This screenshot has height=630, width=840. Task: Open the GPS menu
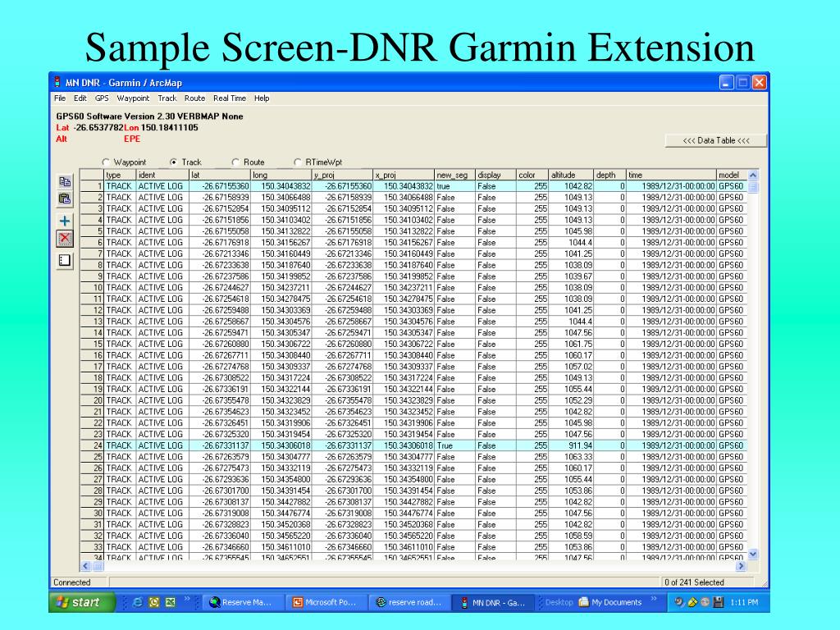pyautogui.click(x=102, y=98)
